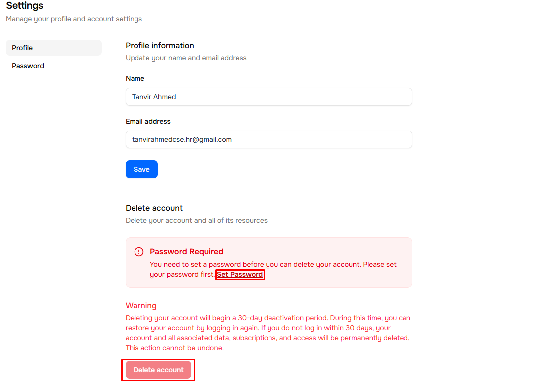Click the red Warning heading

pyautogui.click(x=141, y=305)
